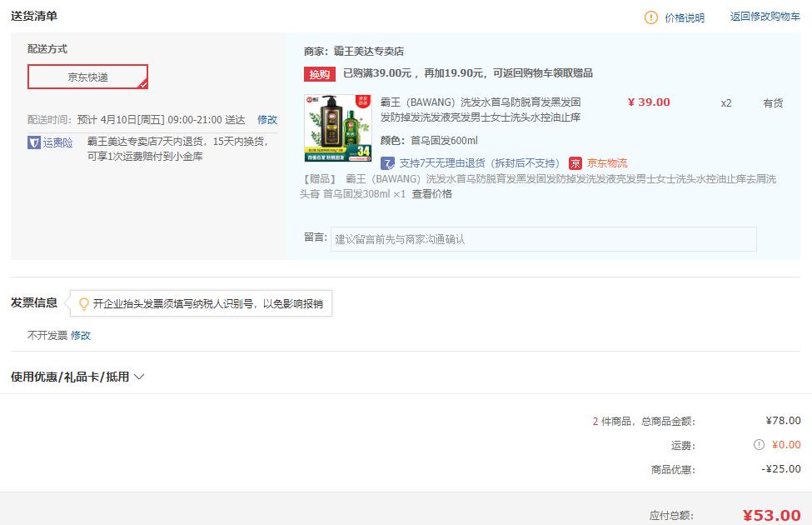Click the 换购 red tag
Screen dimensions: 812x525
tap(320, 74)
